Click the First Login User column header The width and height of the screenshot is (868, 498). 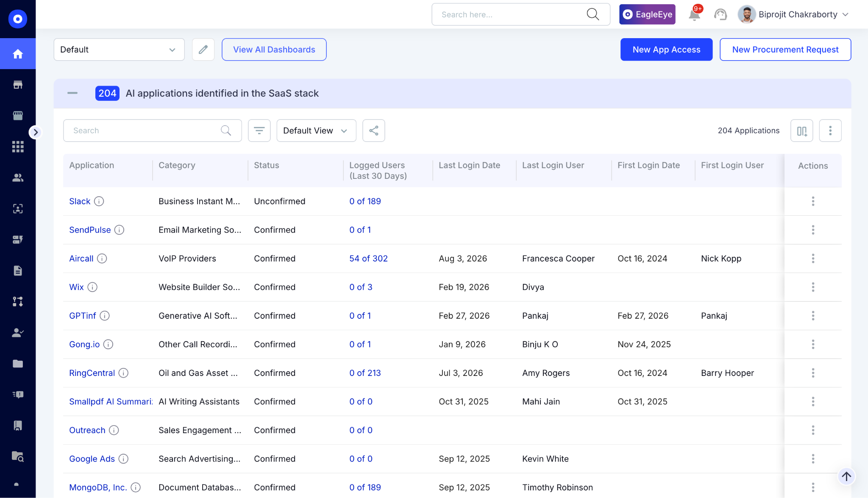click(x=732, y=165)
